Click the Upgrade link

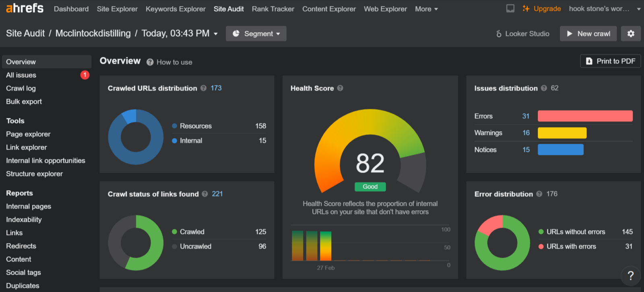click(547, 9)
